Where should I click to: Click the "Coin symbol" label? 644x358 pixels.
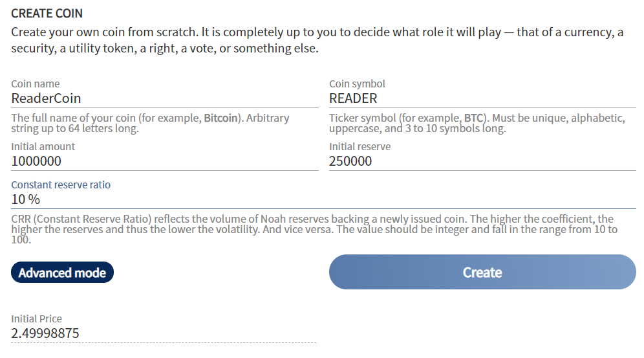[x=357, y=84]
